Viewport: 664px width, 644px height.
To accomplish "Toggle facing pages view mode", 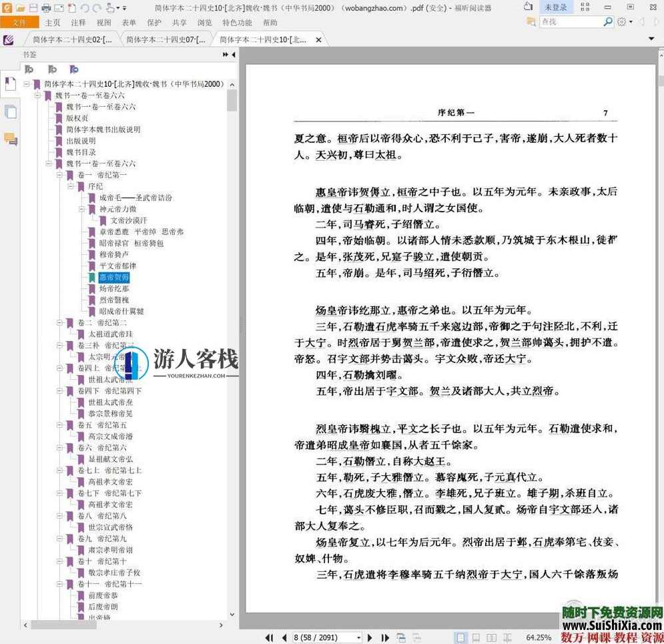I will (x=491, y=637).
